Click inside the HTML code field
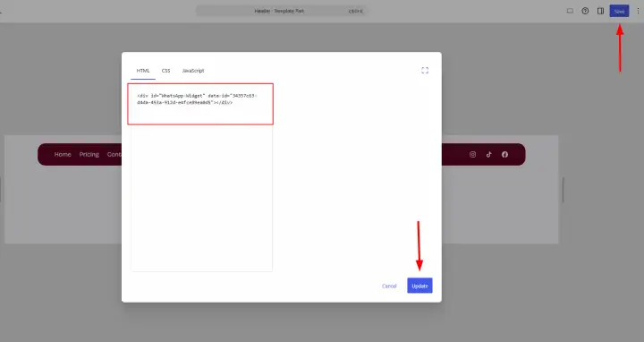Screen dimensions: 644x342 tap(201, 177)
